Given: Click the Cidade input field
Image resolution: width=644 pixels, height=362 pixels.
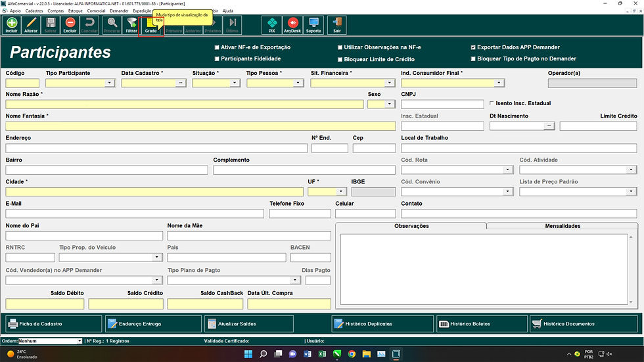Looking at the screenshot, I should click(x=154, y=192).
